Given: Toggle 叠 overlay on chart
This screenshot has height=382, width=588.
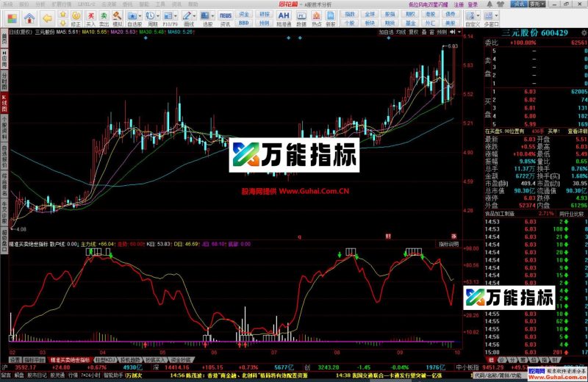Looking at the screenshot, I should coord(424,32).
